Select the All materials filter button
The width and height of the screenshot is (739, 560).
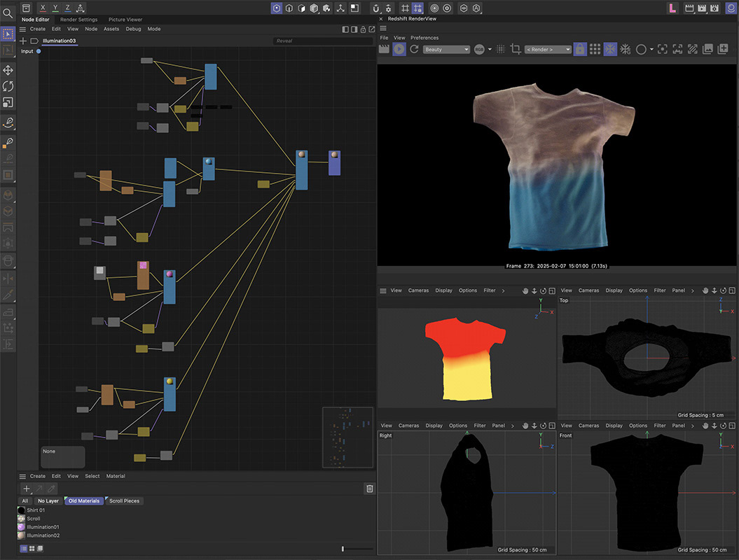25,500
